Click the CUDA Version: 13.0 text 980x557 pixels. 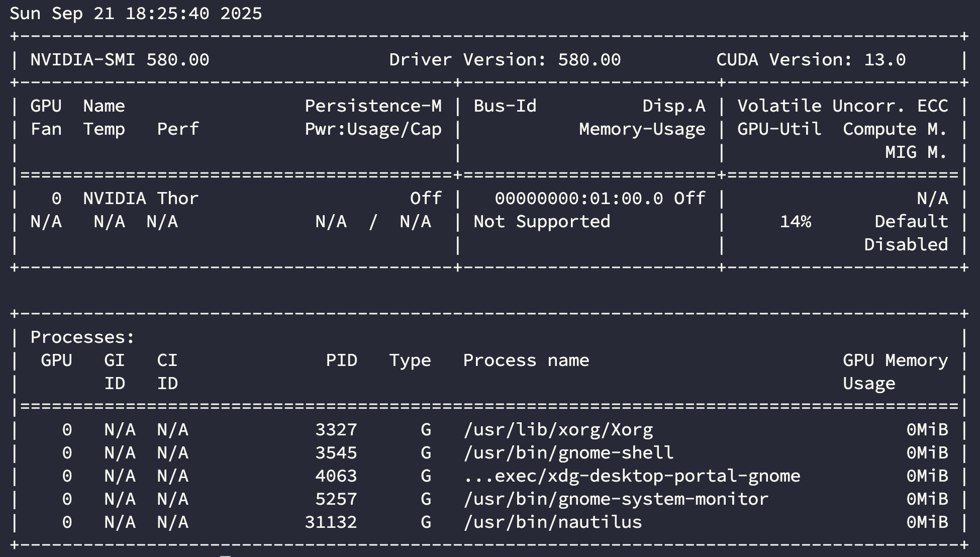[x=811, y=60]
